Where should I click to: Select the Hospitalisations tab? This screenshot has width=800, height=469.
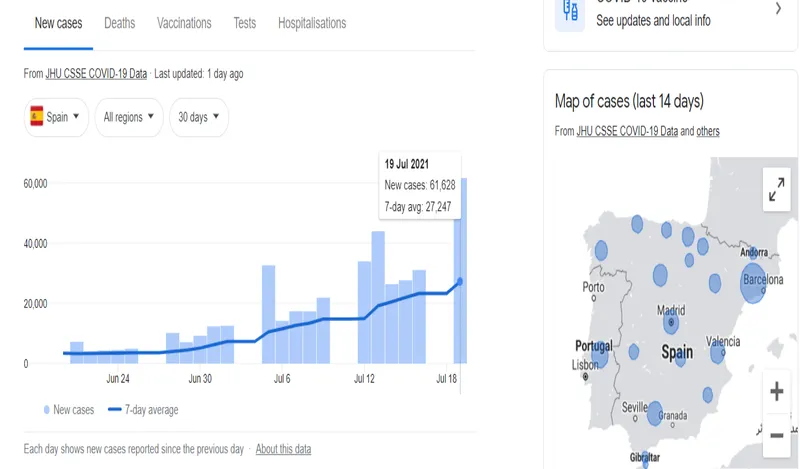pos(312,23)
